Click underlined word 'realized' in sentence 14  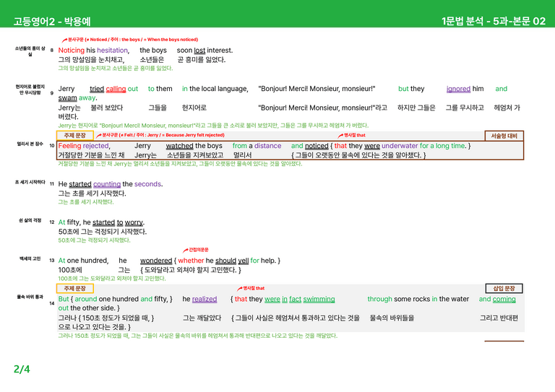tap(205, 299)
